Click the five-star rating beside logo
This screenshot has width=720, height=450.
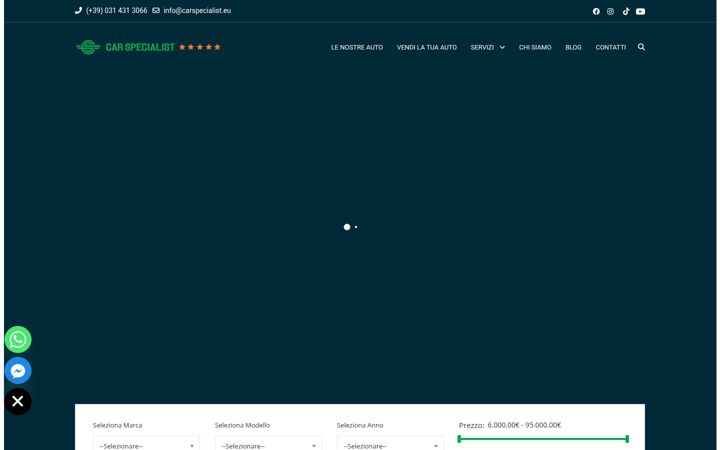200,47
